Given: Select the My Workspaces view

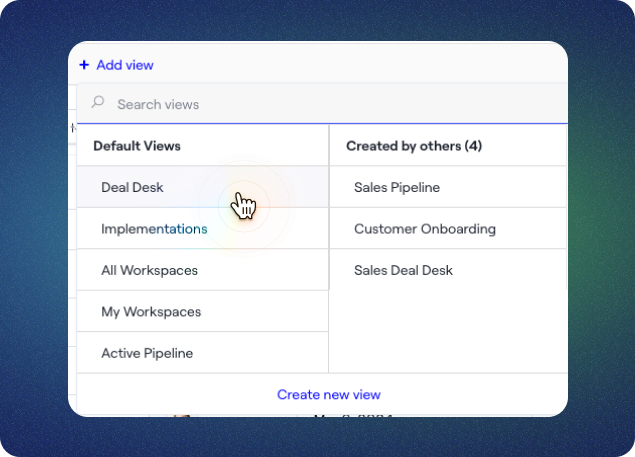Looking at the screenshot, I should click(202, 312).
